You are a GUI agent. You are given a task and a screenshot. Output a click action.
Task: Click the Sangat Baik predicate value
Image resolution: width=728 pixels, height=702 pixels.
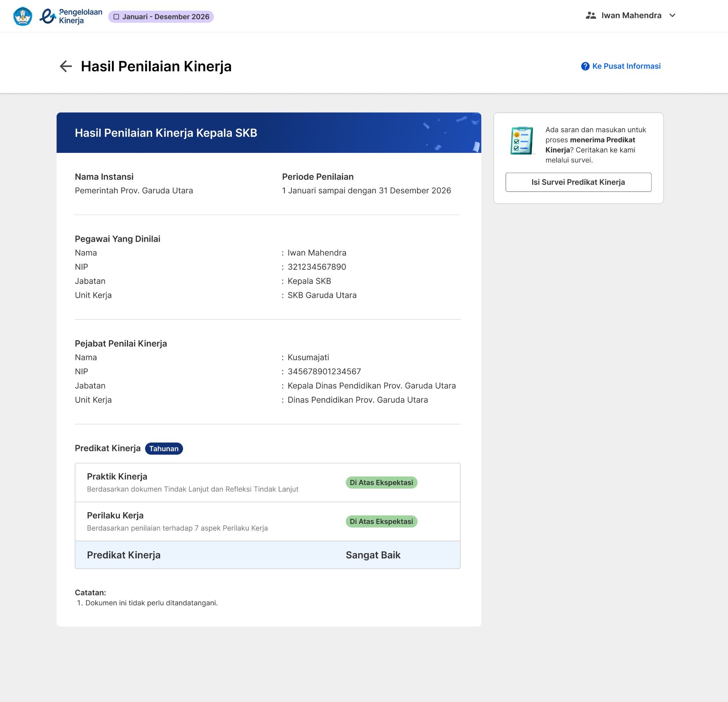373,555
